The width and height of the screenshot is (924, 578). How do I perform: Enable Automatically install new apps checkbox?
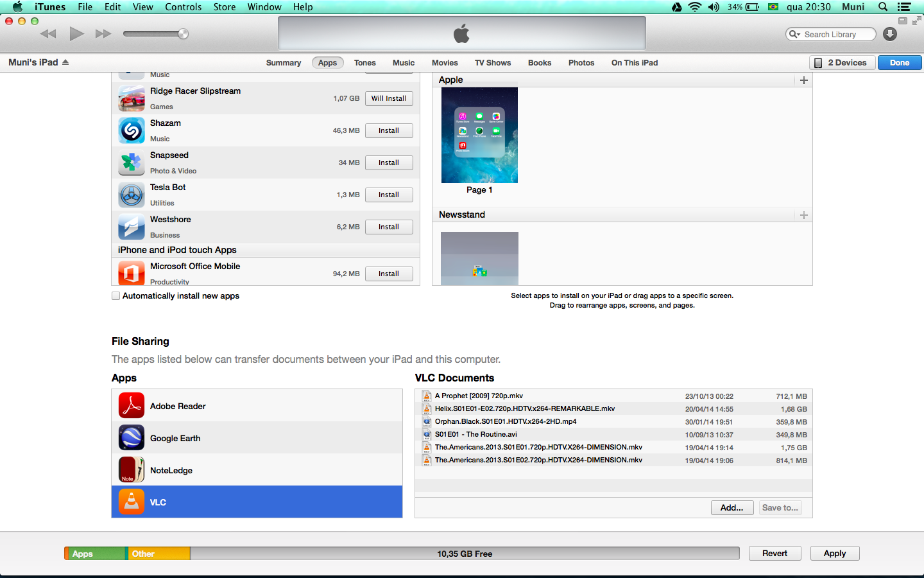coord(116,296)
